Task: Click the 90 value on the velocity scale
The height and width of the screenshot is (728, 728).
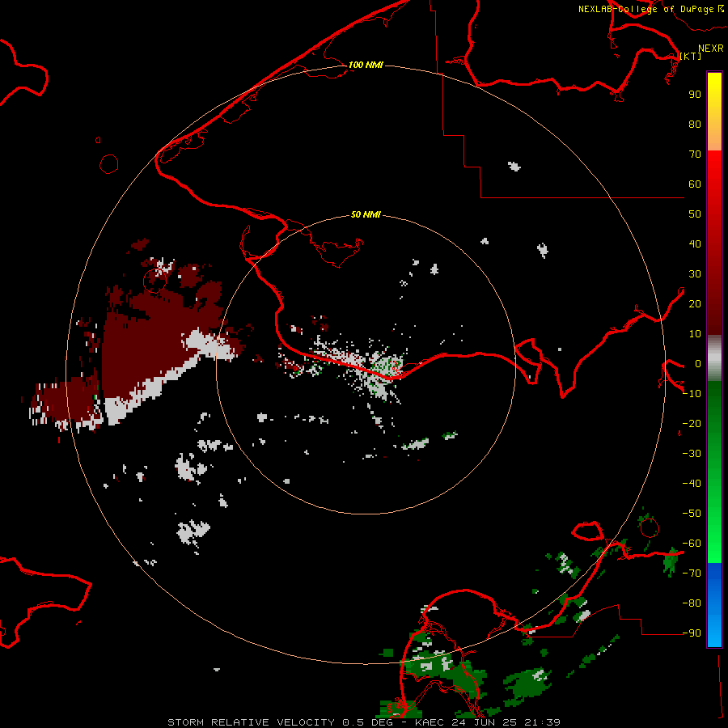Action: point(695,95)
